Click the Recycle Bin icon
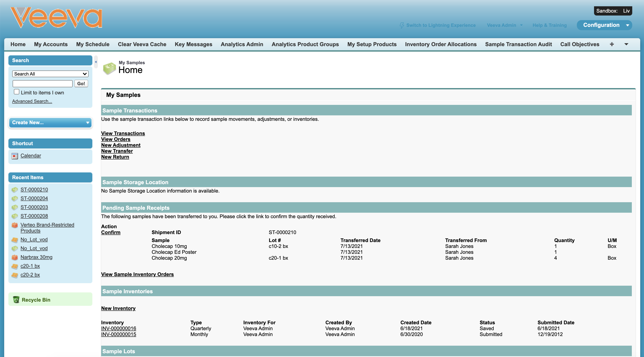This screenshot has height=357, width=644. 16,300
